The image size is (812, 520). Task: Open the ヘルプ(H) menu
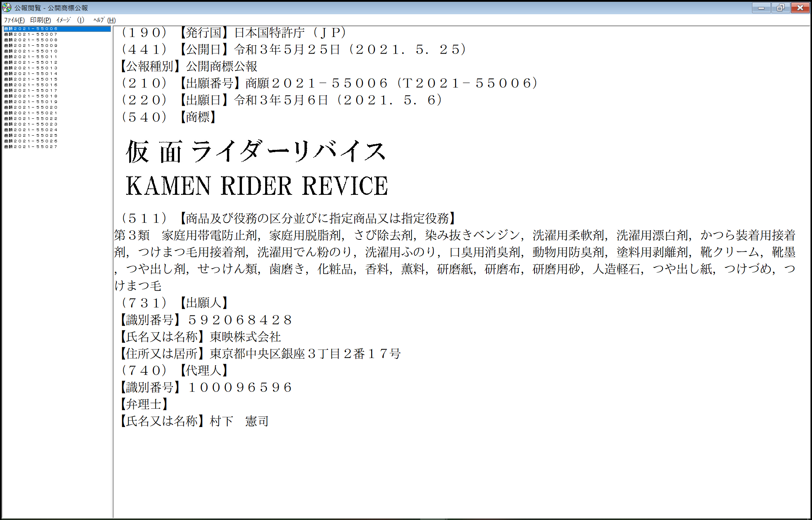point(104,20)
